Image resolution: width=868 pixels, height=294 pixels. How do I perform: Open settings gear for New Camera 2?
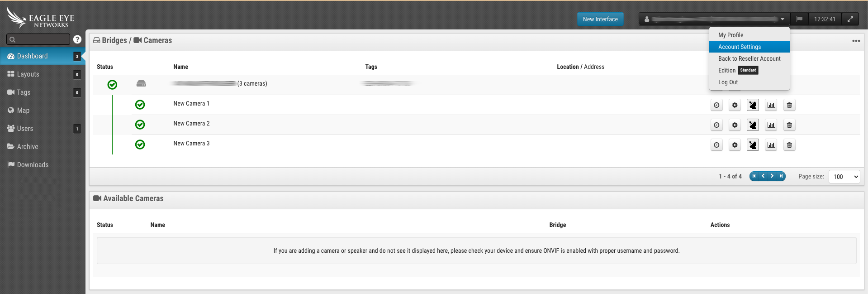[x=735, y=125]
